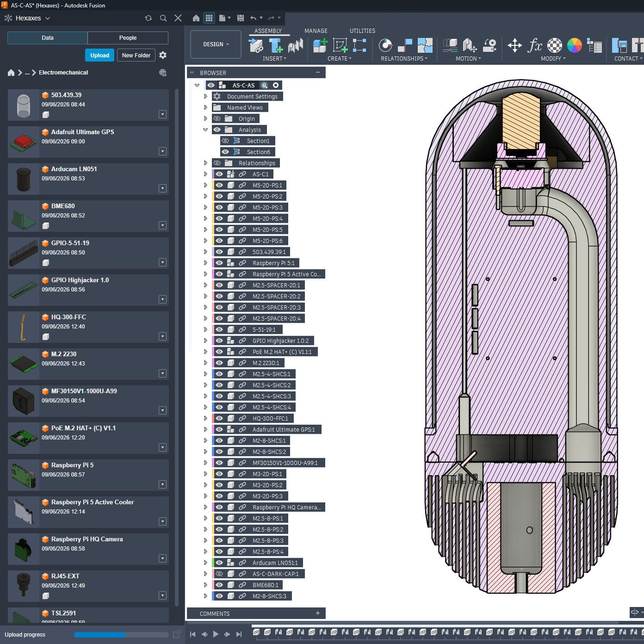Screen dimensions: 644x644
Task: Toggle visibility of AS-C-DARK-CAP:1
Action: point(219,574)
